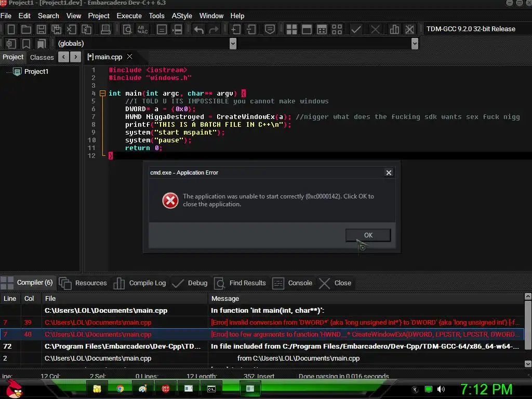Click the right arrow beside Classes tab
This screenshot has width=532, height=399.
tap(76, 57)
